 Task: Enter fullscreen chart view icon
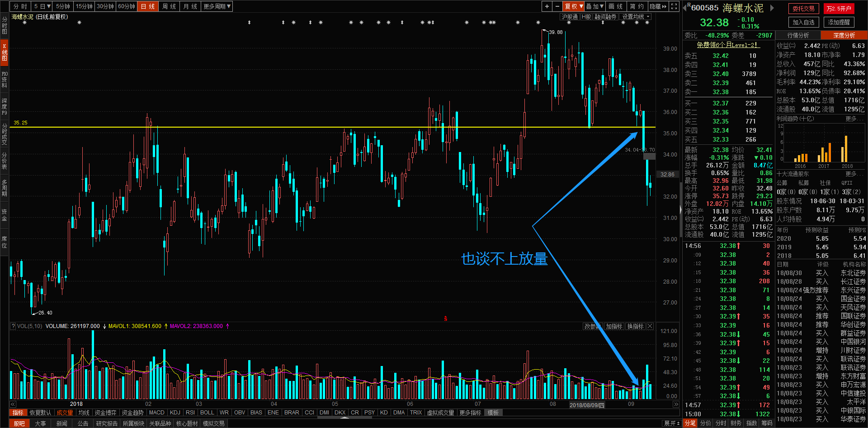coord(674,6)
